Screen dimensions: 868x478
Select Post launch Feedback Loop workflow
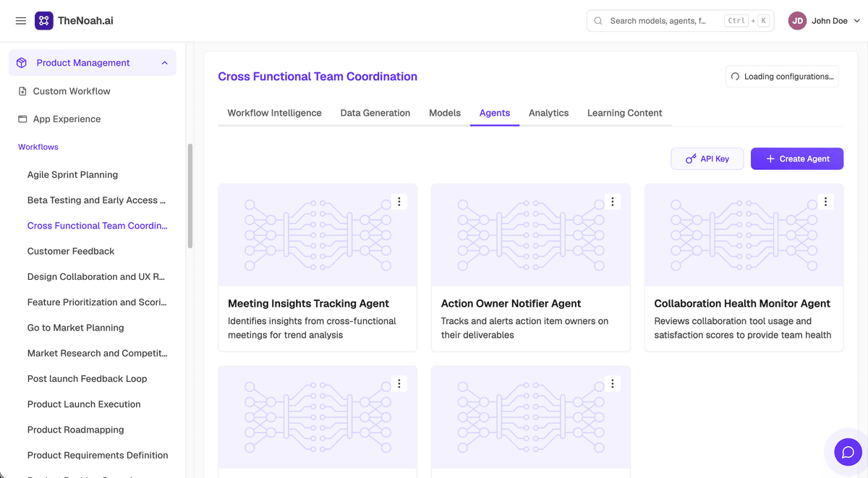point(87,379)
